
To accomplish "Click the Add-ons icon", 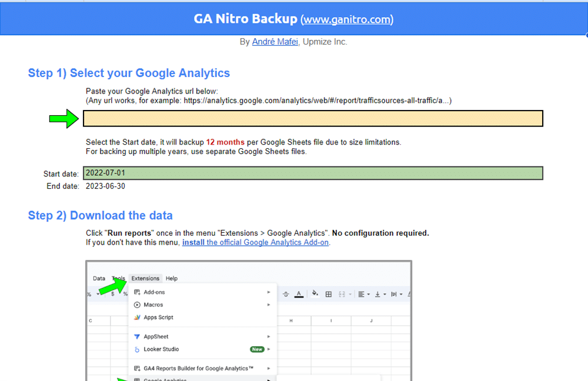I will pyautogui.click(x=136, y=292).
